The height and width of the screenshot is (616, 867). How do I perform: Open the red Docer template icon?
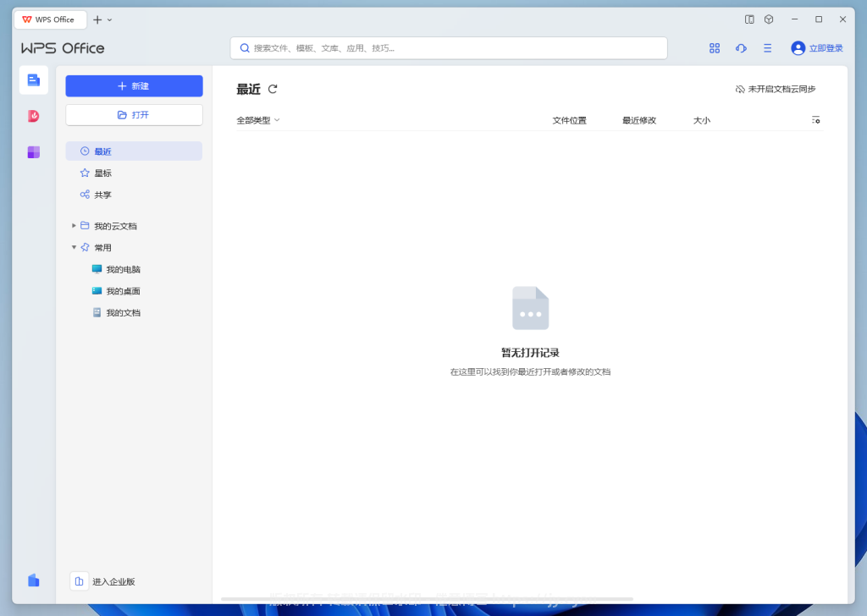click(33, 116)
